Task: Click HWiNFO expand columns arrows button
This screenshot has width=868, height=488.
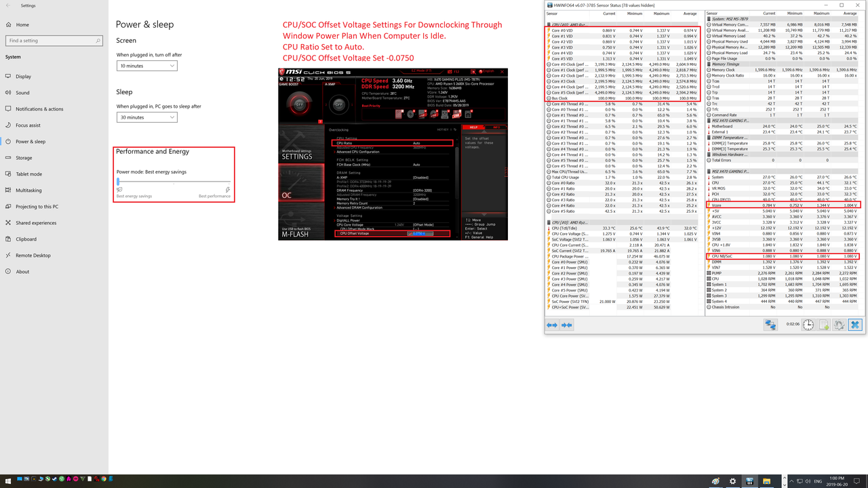Action: pos(552,325)
